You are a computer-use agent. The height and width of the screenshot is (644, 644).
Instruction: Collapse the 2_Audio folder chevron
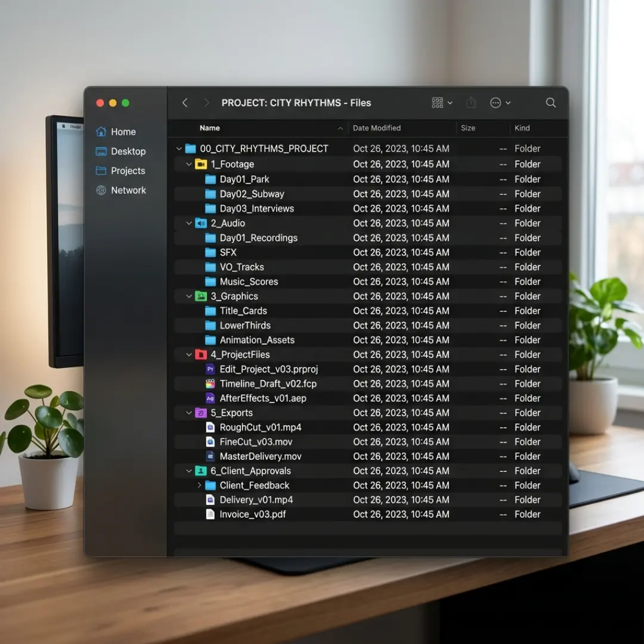click(x=189, y=223)
